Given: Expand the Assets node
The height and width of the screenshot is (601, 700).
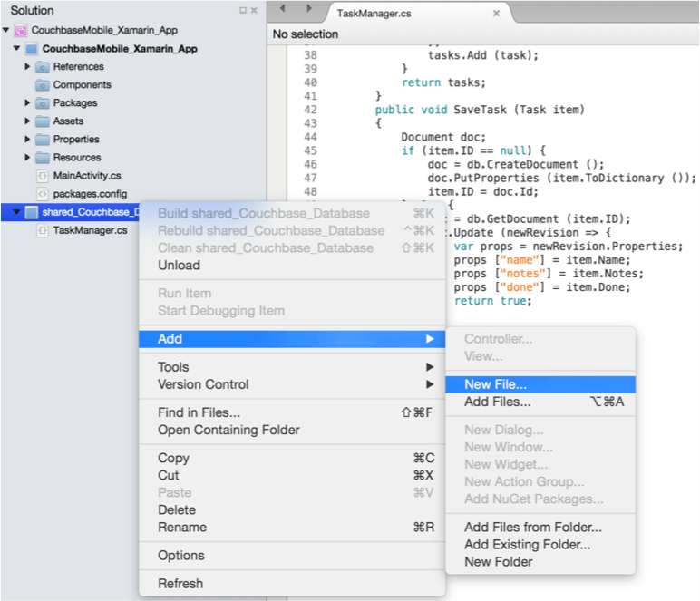Looking at the screenshot, I should point(27,121).
